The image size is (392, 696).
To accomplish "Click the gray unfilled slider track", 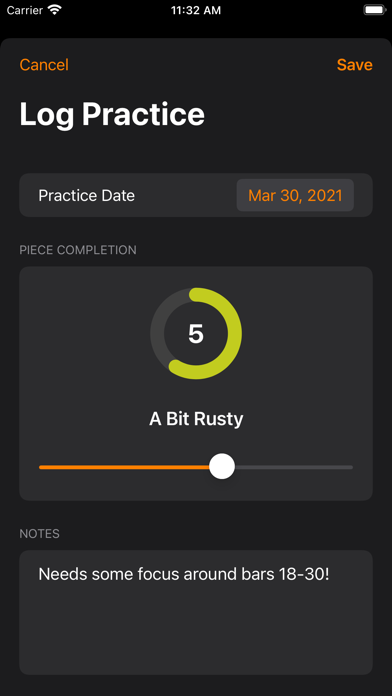I will pos(293,467).
